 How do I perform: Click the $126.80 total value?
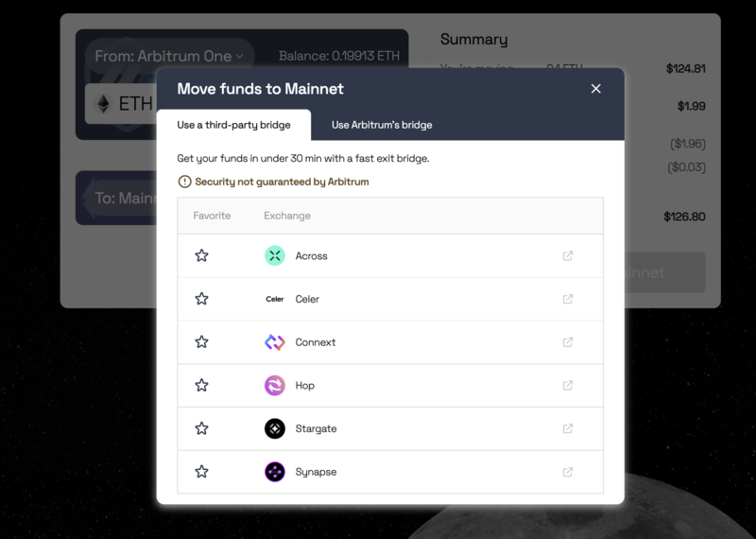point(684,217)
